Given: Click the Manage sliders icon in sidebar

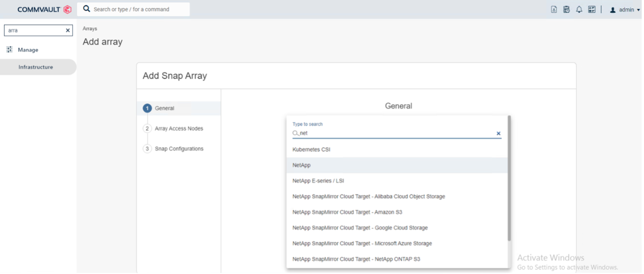Looking at the screenshot, I should click(9, 50).
